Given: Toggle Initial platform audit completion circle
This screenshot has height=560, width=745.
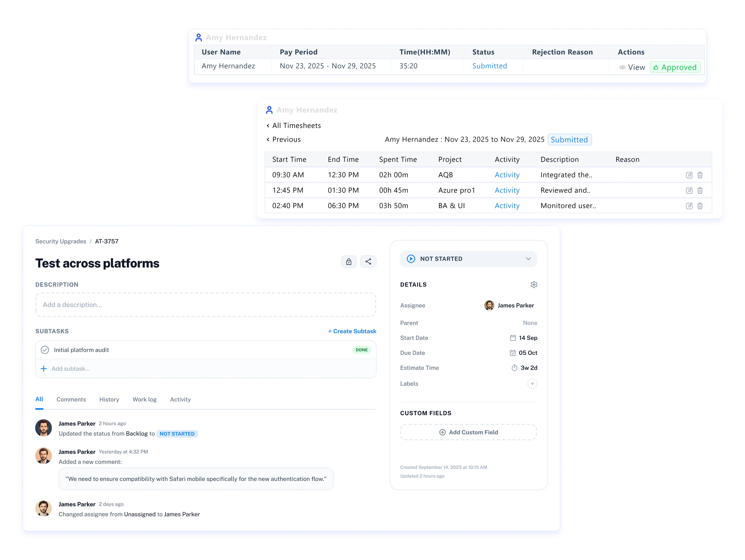Looking at the screenshot, I should pos(45,350).
